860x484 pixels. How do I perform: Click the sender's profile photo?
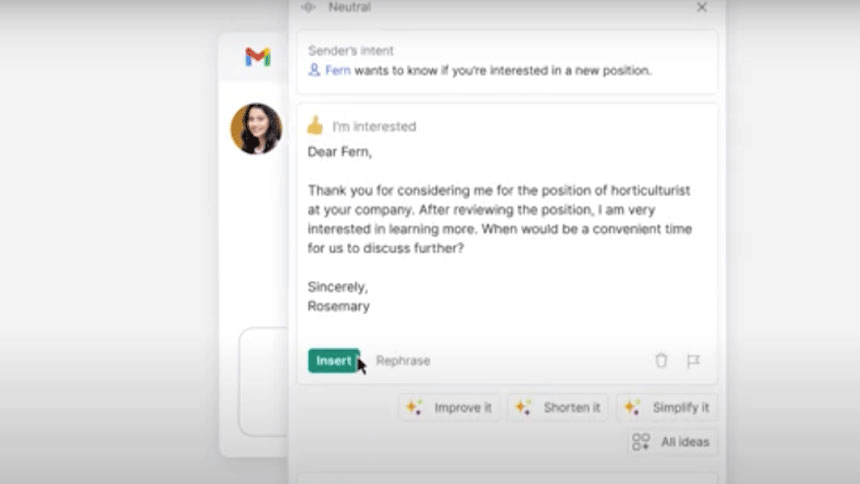(256, 129)
